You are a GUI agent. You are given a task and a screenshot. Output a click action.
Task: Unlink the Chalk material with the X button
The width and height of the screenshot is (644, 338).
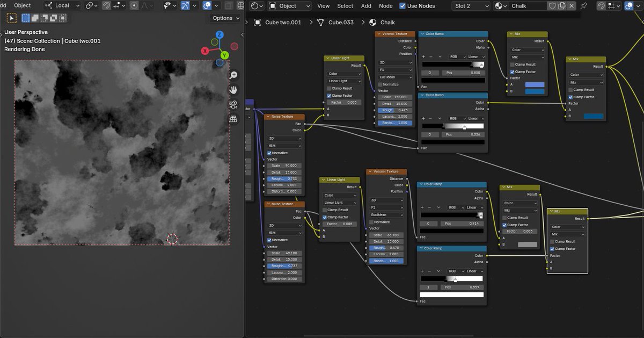(572, 5)
